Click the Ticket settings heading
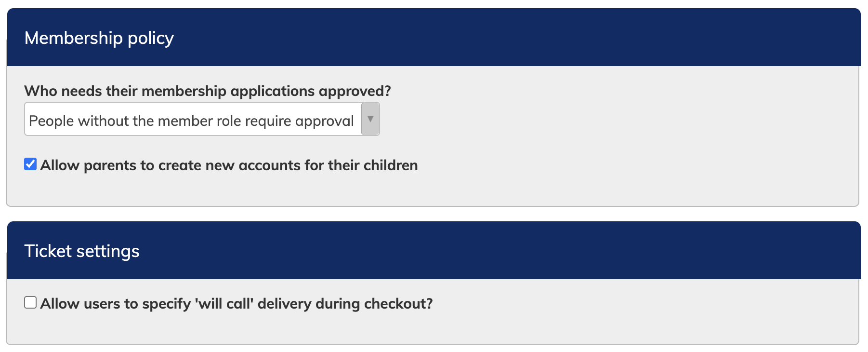 point(82,251)
